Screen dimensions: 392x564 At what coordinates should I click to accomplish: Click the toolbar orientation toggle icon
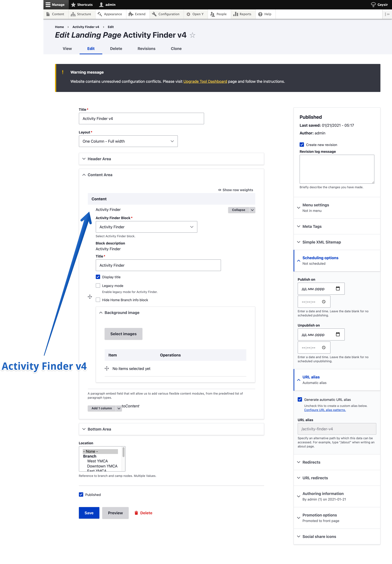pos(387,14)
